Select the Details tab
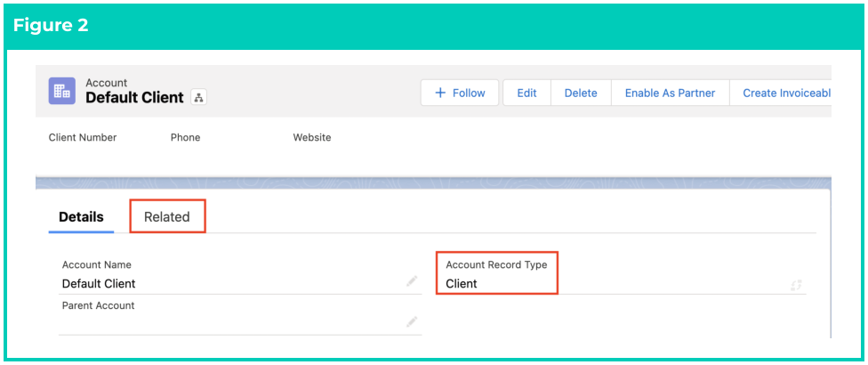Viewport: 868px width, 365px height. 81,216
